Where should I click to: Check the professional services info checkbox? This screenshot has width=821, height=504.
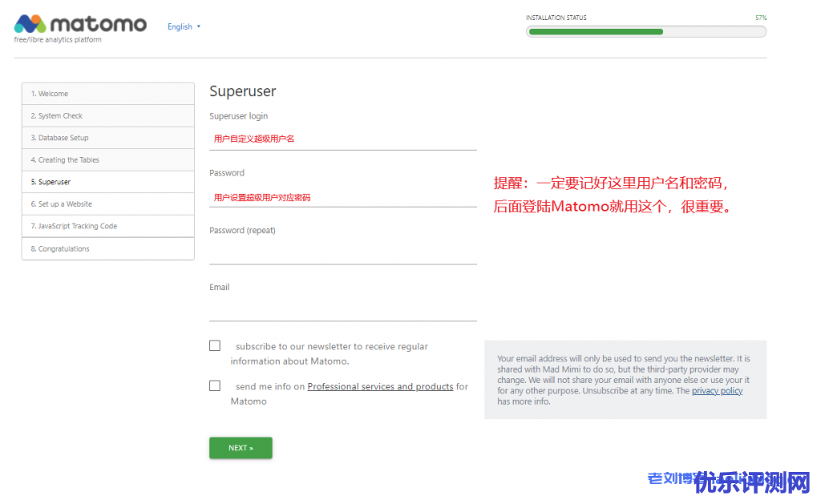click(x=215, y=385)
